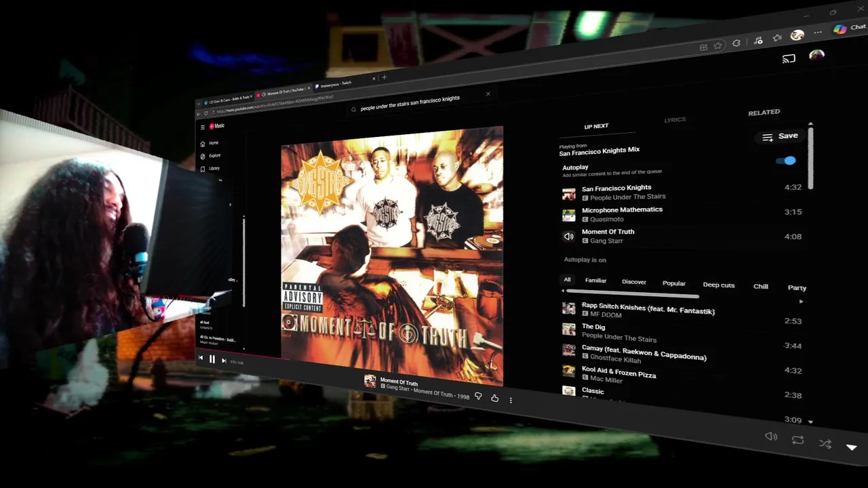Reload the page with the refresh icon
This screenshot has height=488, width=868.
pos(207,113)
